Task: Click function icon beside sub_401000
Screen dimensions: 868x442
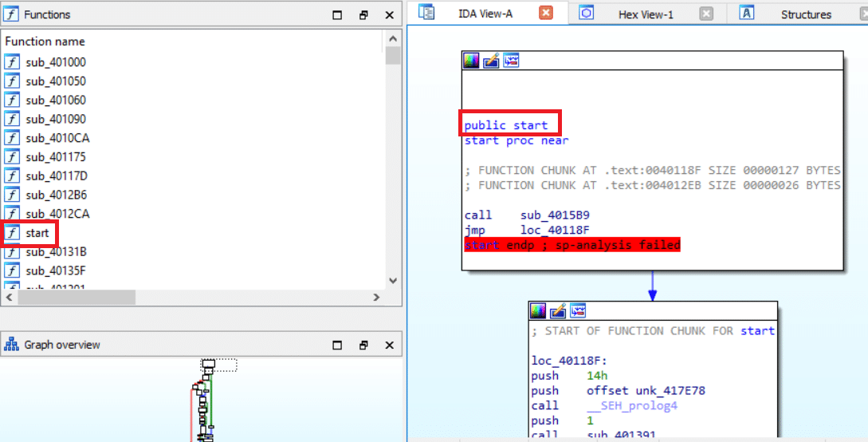Action: click(12, 62)
